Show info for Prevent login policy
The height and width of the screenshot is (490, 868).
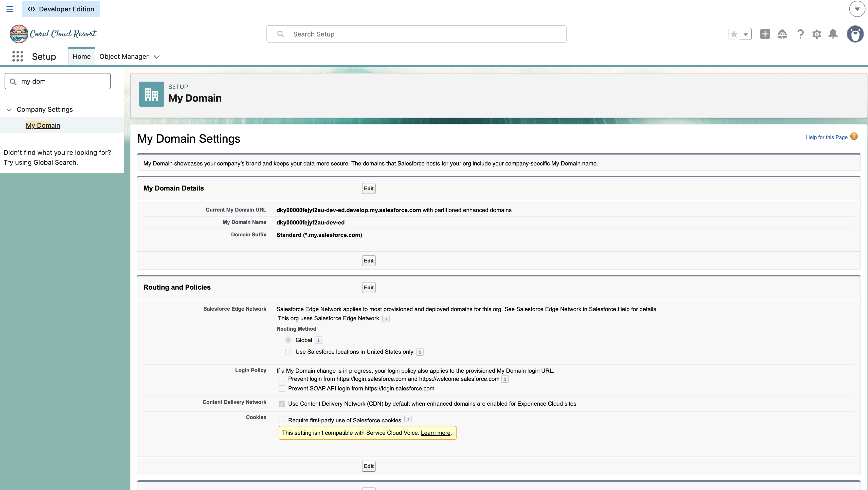coord(505,379)
